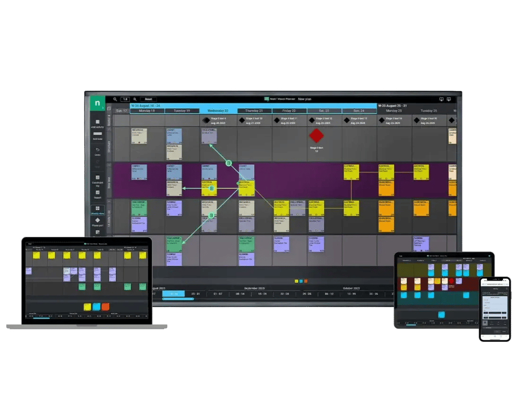Click the yellow swatch on the laptop screen
The height and width of the screenshot is (420, 518).
pos(87,307)
